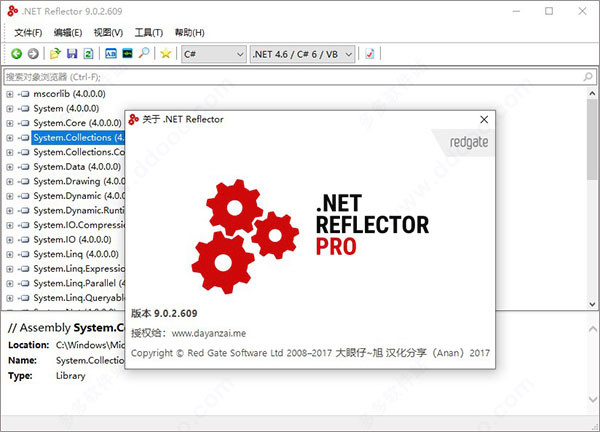Open the 帮助(H) menu
Viewport: 600px width, 432px height.
189,33
